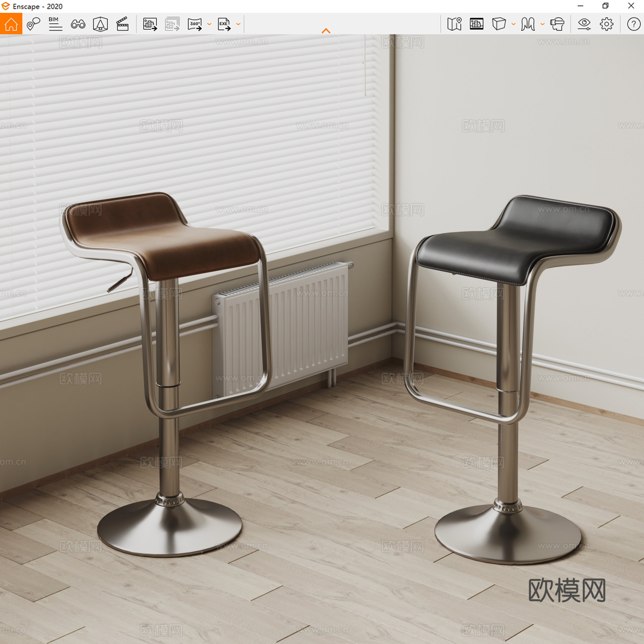Image resolution: width=644 pixels, height=644 pixels.
Task: Expand the 360 panorama dropdown arrow
Action: [x=209, y=24]
